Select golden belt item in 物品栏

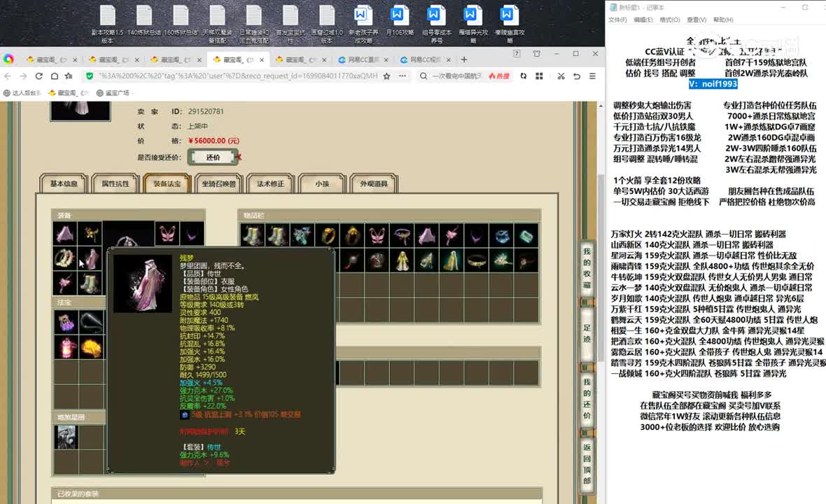pos(476,260)
